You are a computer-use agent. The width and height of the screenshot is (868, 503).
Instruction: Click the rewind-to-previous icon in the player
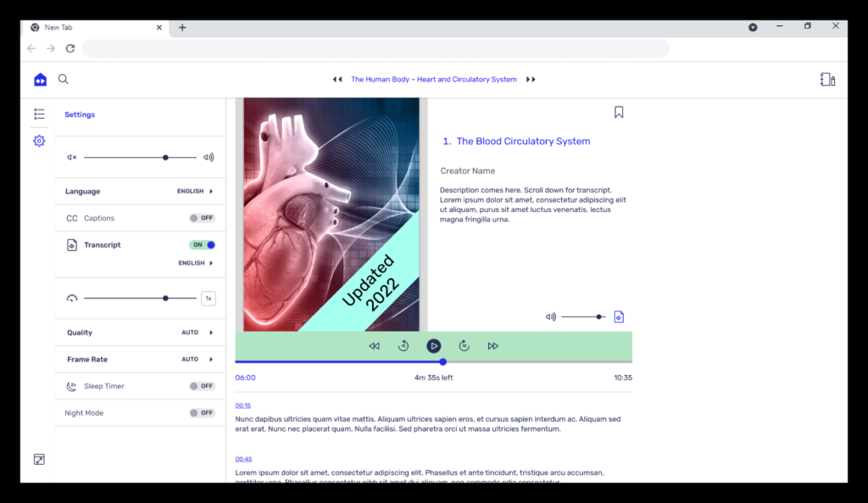click(x=374, y=345)
